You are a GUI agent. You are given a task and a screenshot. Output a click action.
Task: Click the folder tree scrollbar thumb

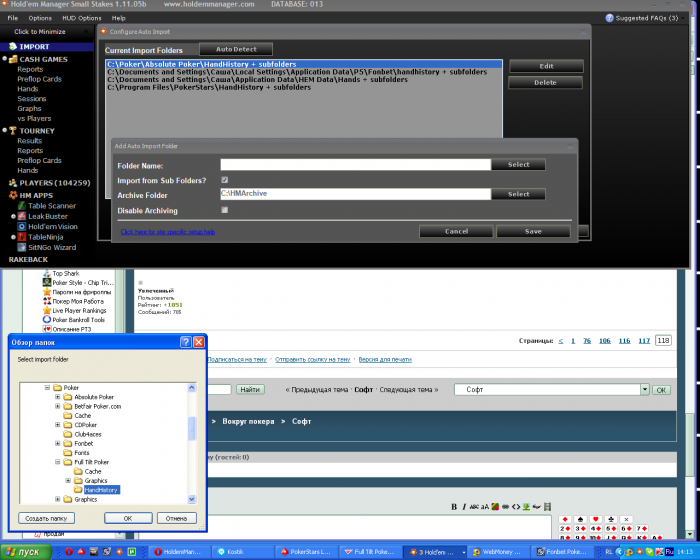(192, 428)
